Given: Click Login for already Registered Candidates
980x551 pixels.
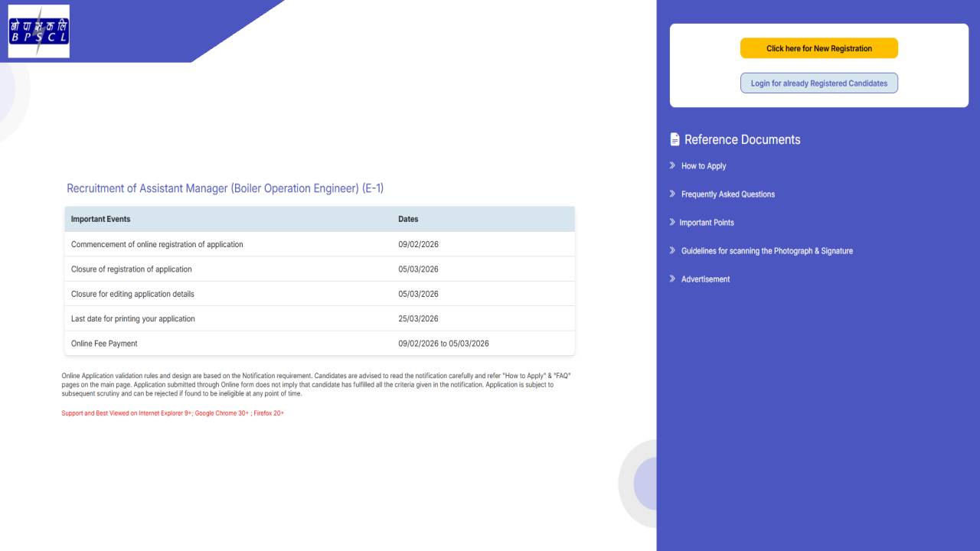Looking at the screenshot, I should [818, 83].
